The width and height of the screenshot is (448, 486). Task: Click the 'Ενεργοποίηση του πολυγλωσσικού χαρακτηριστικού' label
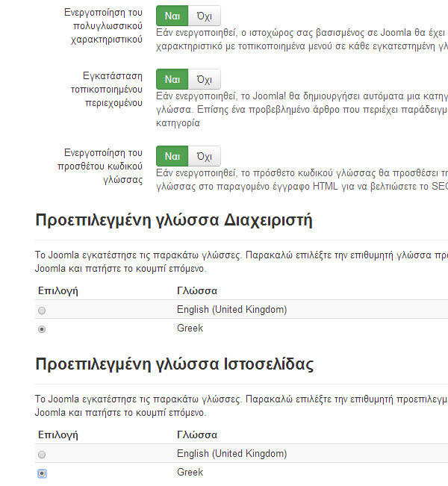pos(103,25)
